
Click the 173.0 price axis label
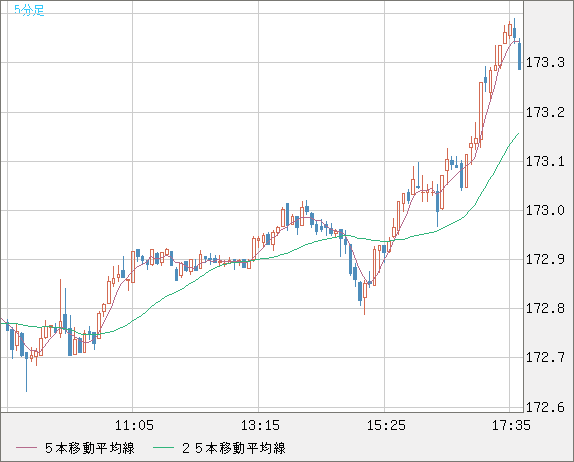545,210
